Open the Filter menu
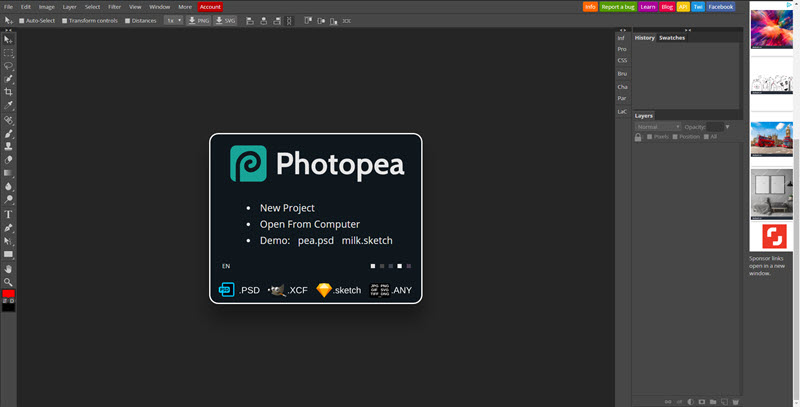800x407 pixels. point(114,7)
